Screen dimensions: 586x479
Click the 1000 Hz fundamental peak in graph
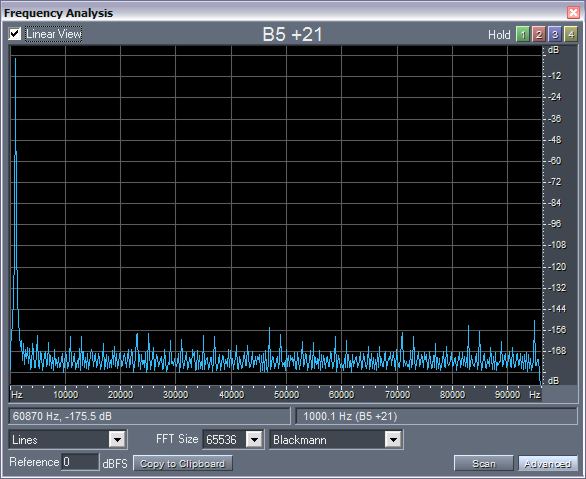[x=15, y=60]
